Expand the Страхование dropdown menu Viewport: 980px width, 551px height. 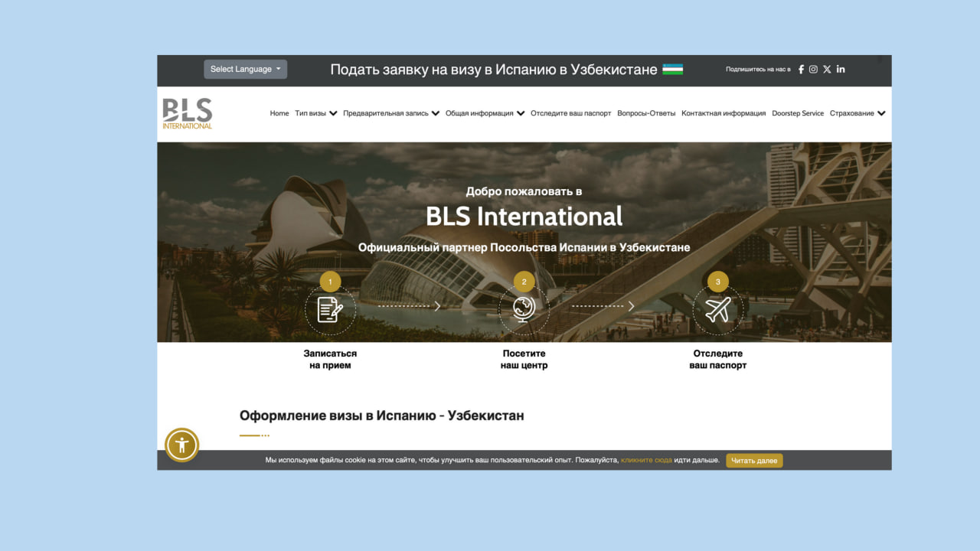(857, 113)
